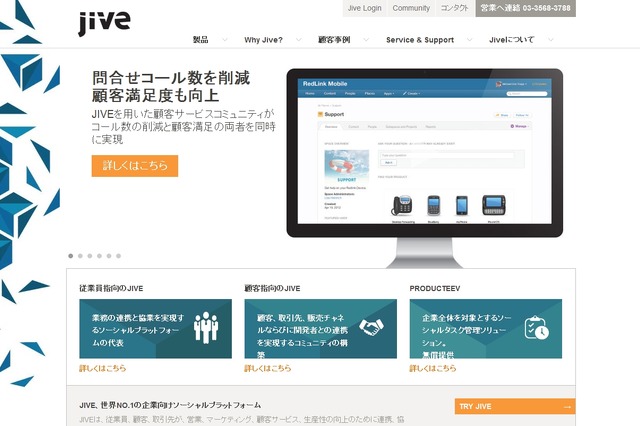Click the PRODUCTEEV heading
Viewport: 640px width, 426px height.
435,288
